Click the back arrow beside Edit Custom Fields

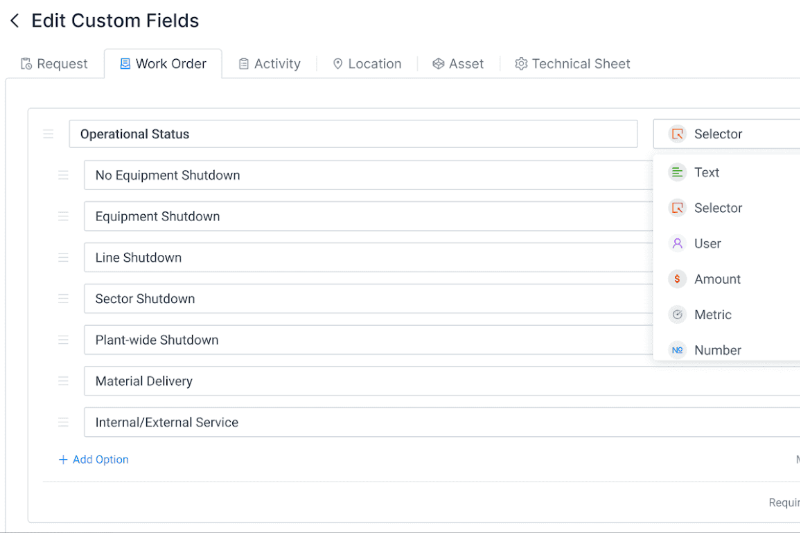tap(14, 21)
